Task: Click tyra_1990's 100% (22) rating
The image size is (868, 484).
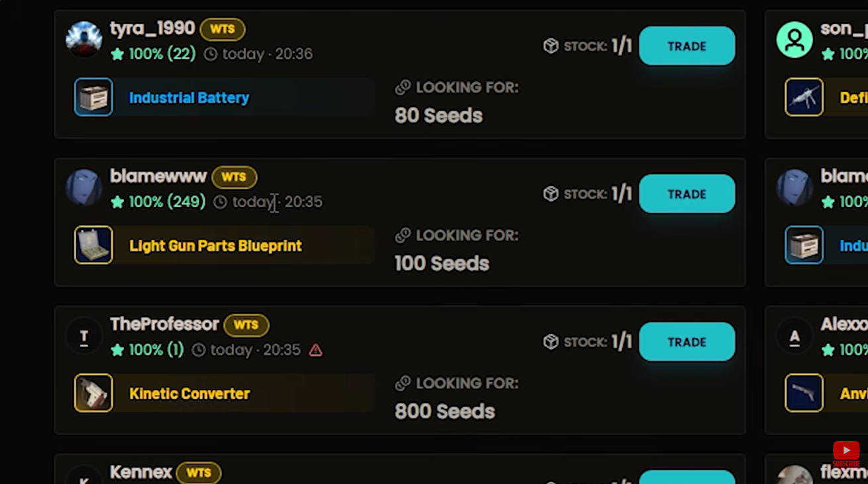Action: 154,54
